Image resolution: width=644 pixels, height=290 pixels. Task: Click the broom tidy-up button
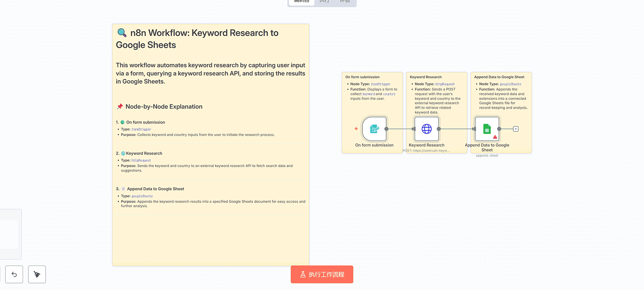(37, 274)
